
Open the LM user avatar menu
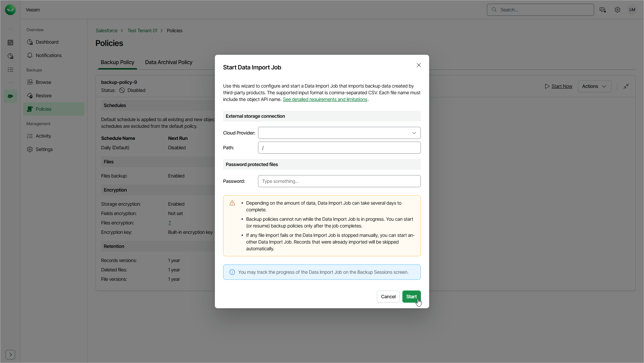pos(632,10)
